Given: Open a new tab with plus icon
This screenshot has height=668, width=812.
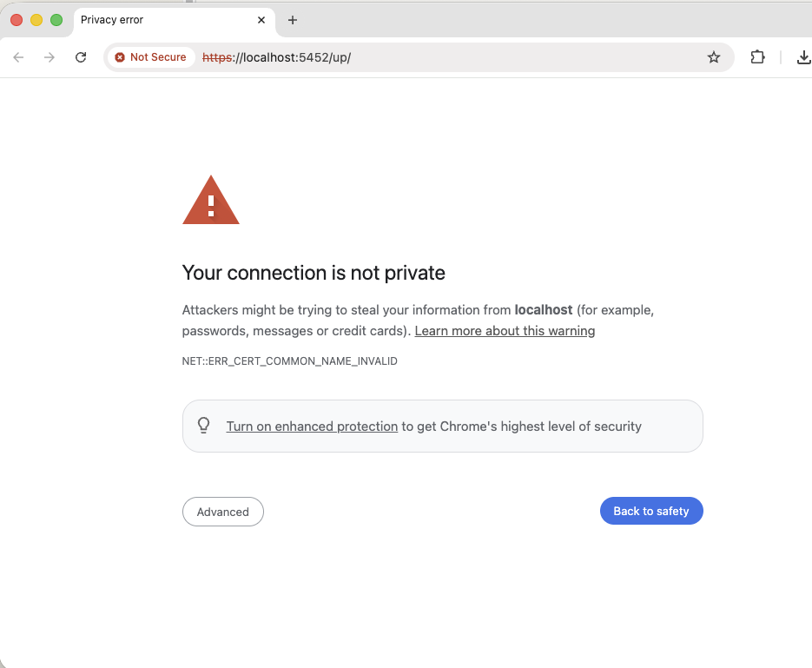Looking at the screenshot, I should (x=293, y=20).
